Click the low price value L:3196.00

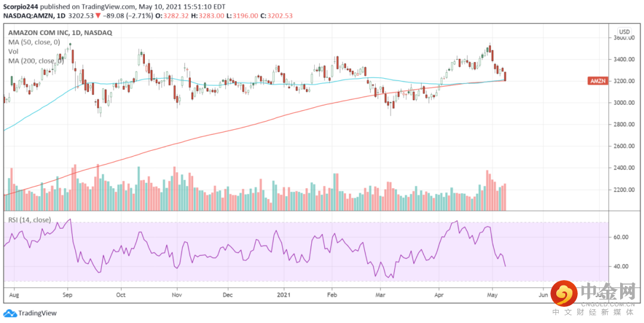coord(242,15)
